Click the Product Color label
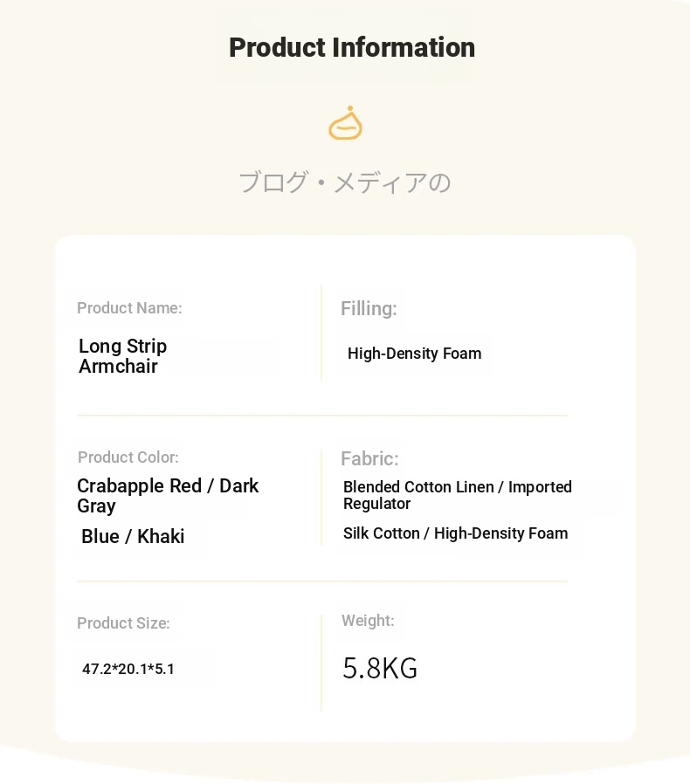 128,457
